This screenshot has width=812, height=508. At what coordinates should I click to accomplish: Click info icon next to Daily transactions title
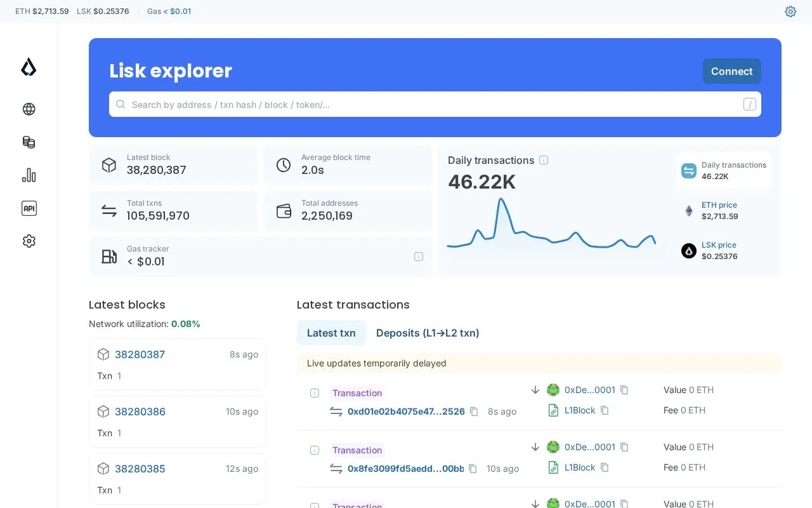pos(544,160)
